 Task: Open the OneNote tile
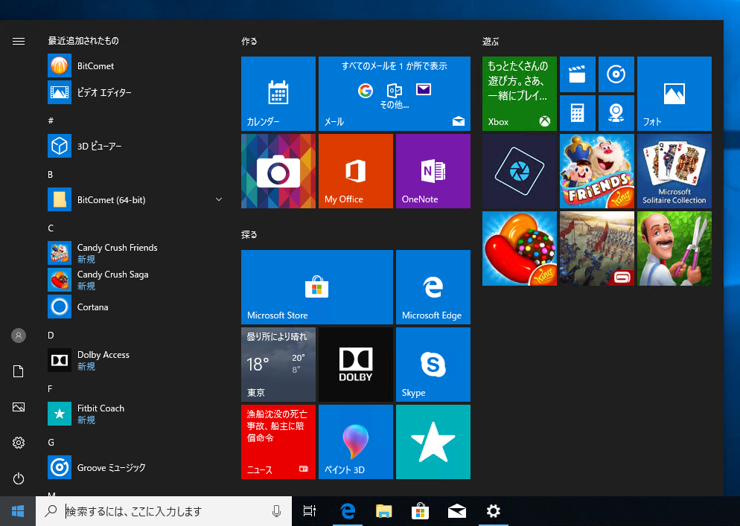(433, 171)
